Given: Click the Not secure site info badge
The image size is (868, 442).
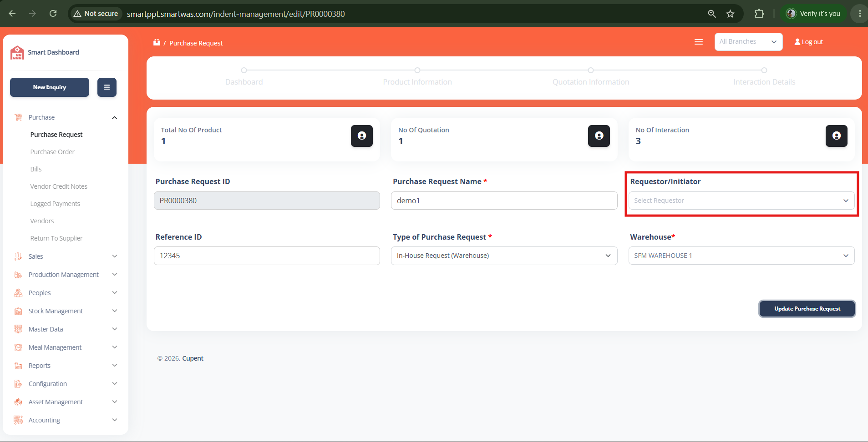Looking at the screenshot, I should tap(96, 14).
